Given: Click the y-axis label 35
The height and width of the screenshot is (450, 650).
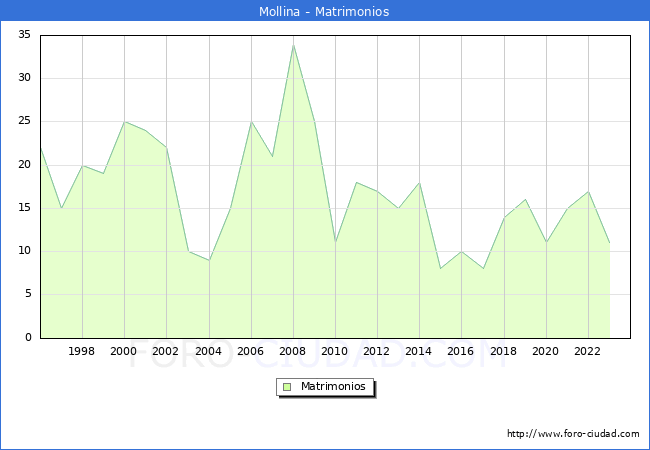Looking at the screenshot, I should (24, 34).
